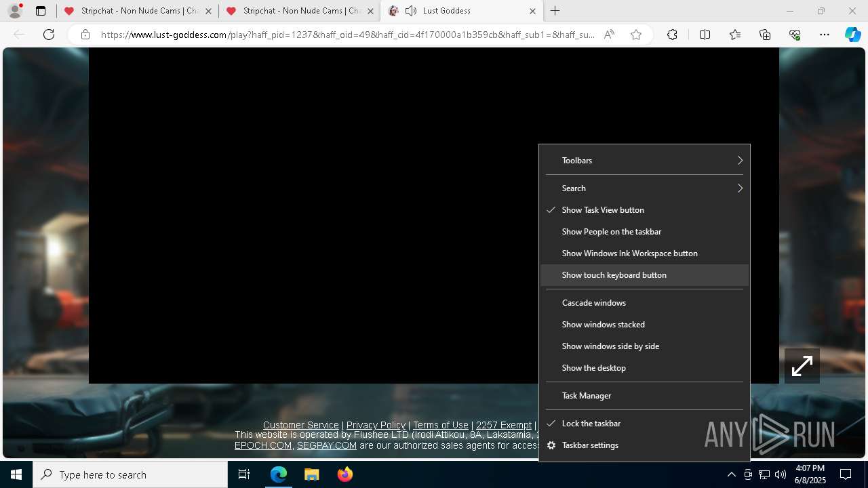Open Task Manager from context menu

(x=644, y=396)
